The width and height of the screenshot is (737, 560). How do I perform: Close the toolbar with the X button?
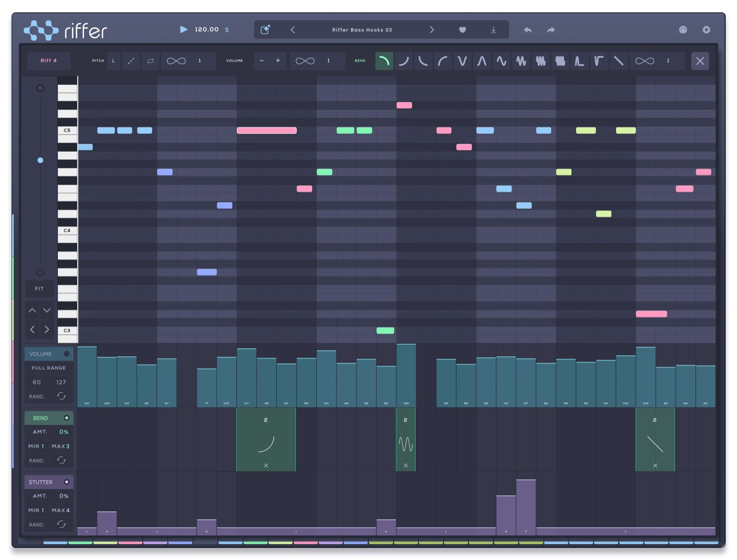[x=700, y=61]
